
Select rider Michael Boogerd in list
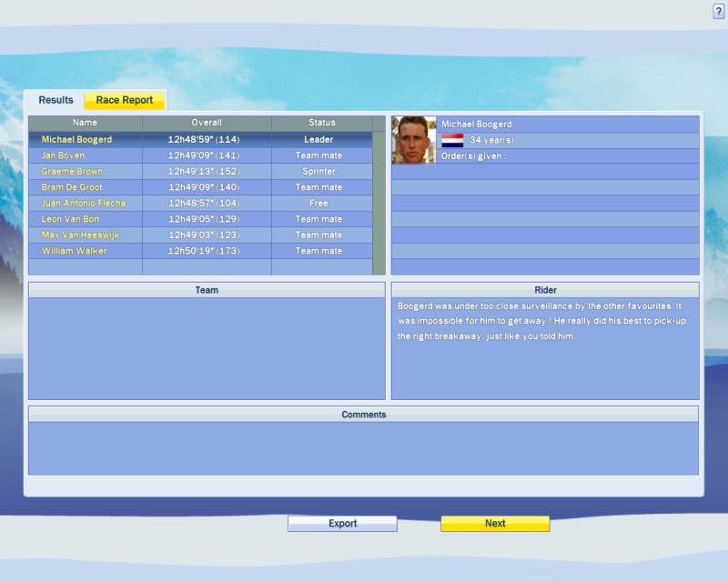pos(77,140)
